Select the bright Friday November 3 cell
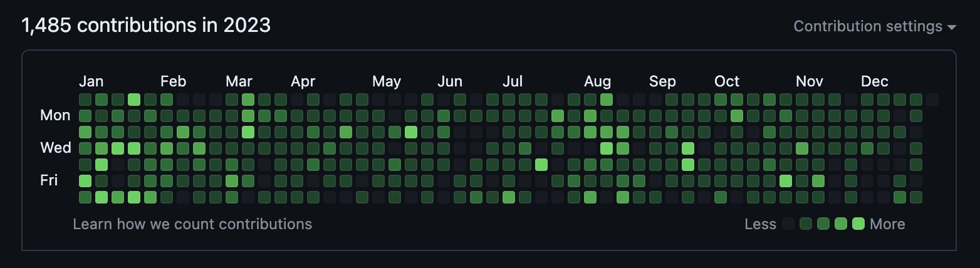This screenshot has height=268, width=980. [x=786, y=181]
